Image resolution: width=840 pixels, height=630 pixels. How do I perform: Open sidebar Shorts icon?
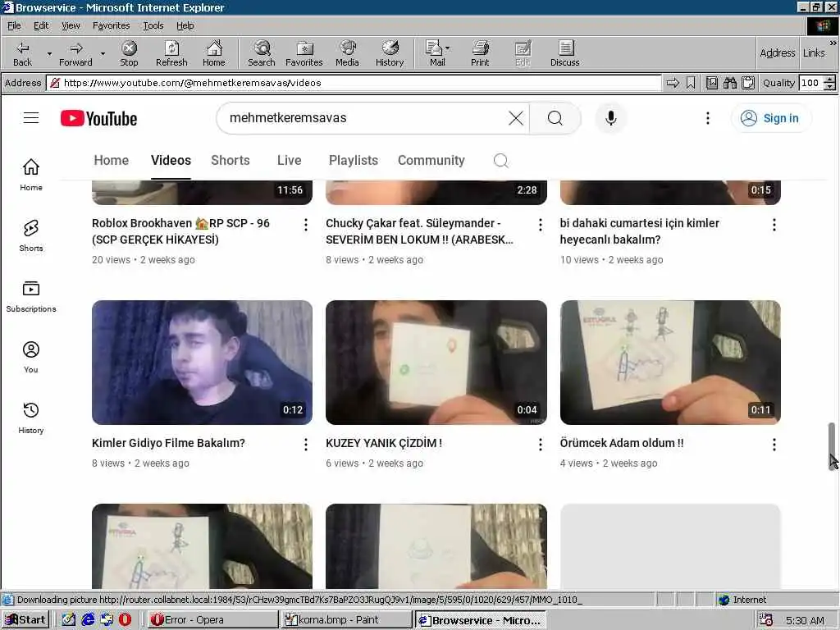[x=31, y=235]
